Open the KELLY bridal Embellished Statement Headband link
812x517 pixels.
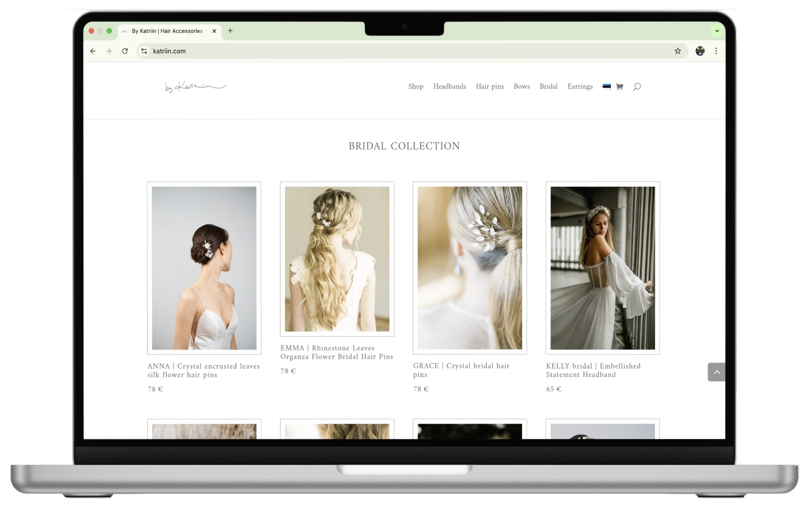point(593,370)
